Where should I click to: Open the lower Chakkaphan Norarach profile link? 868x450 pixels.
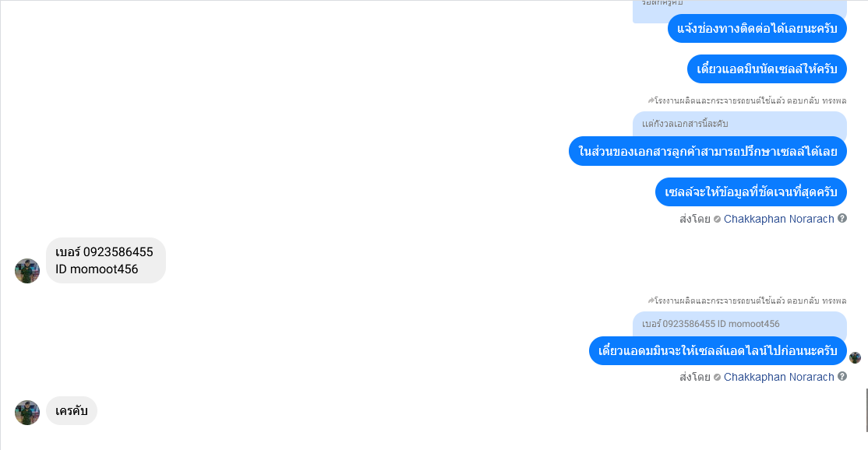pos(778,377)
